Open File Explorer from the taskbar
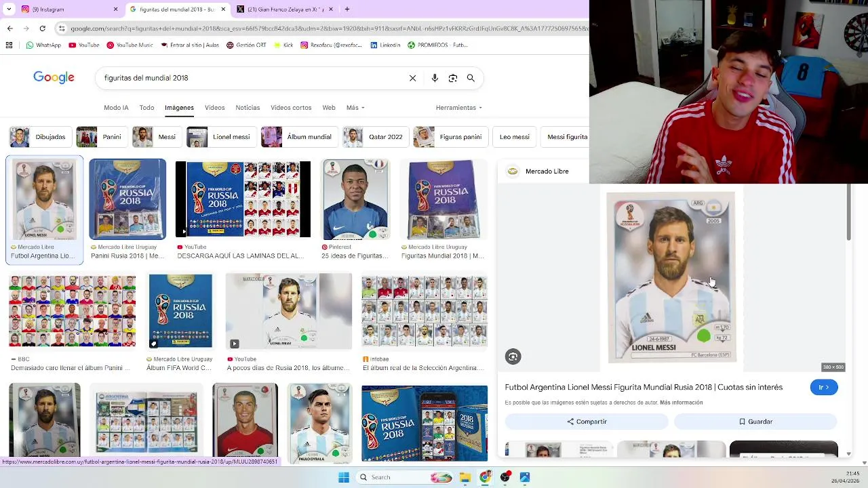 (x=465, y=477)
